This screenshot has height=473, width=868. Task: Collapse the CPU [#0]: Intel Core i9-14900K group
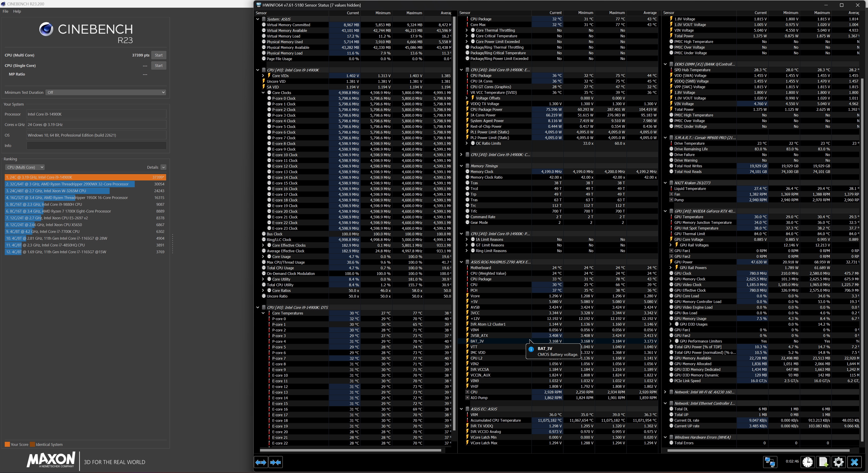click(x=258, y=70)
